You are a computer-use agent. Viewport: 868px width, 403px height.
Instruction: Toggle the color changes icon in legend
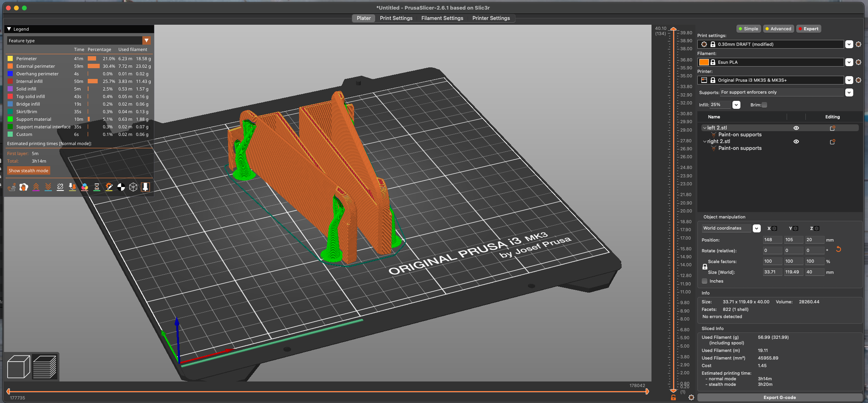(85, 187)
